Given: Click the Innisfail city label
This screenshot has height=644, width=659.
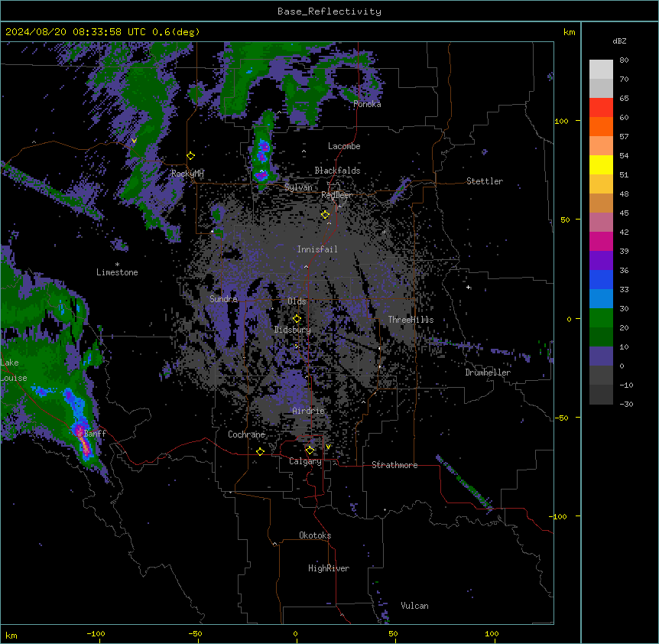Looking at the screenshot, I should [317, 249].
